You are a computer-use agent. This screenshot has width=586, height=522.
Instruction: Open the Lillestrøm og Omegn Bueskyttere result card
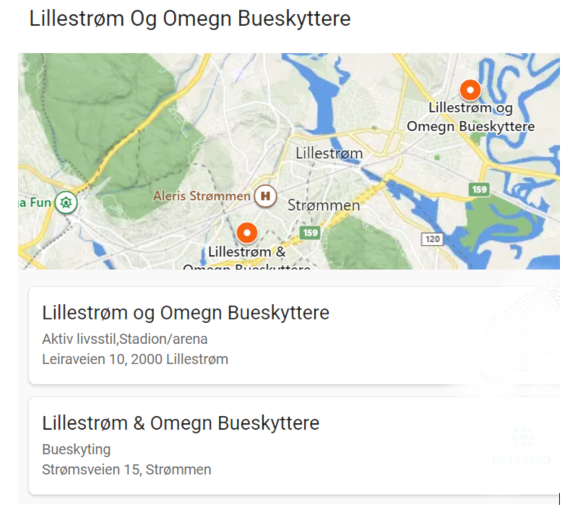[x=294, y=335]
